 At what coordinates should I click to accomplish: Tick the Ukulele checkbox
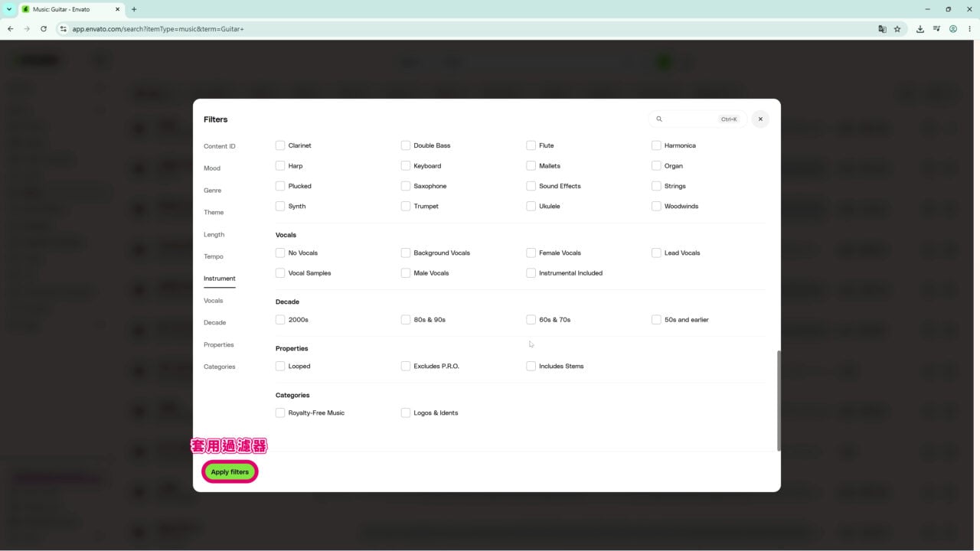[x=531, y=206]
